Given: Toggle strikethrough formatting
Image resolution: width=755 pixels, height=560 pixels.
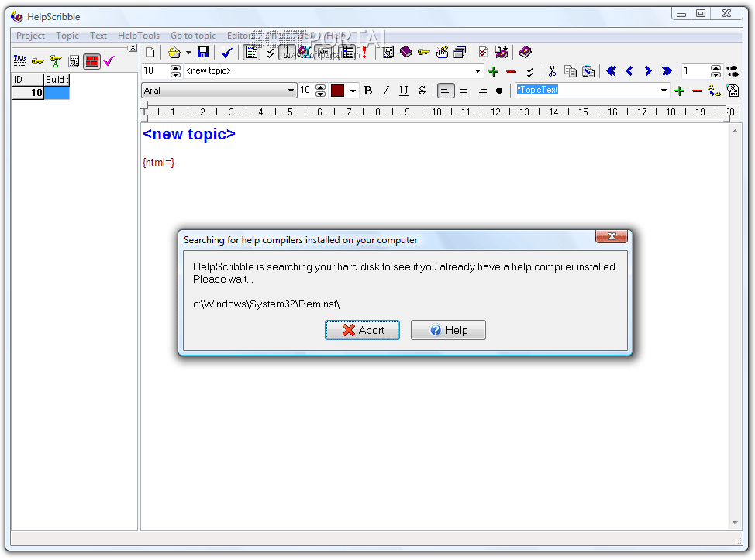Looking at the screenshot, I should [x=422, y=91].
